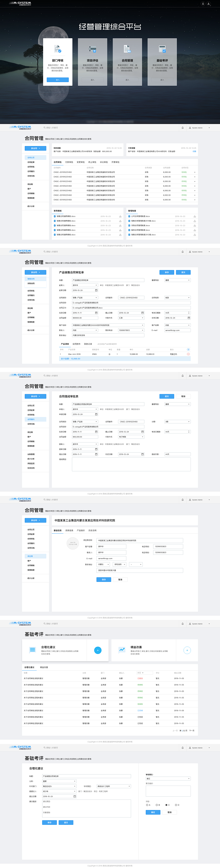Switch to 开票审批 tab
The width and height of the screenshot is (220, 868).
click(115, 162)
